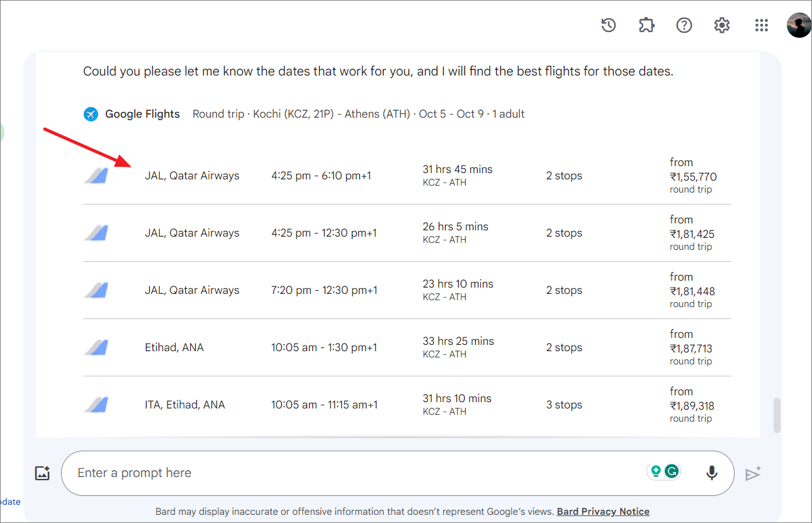Viewport: 812px width, 523px height.
Task: Click the 31 hrs 10 mins duration
Action: point(458,398)
